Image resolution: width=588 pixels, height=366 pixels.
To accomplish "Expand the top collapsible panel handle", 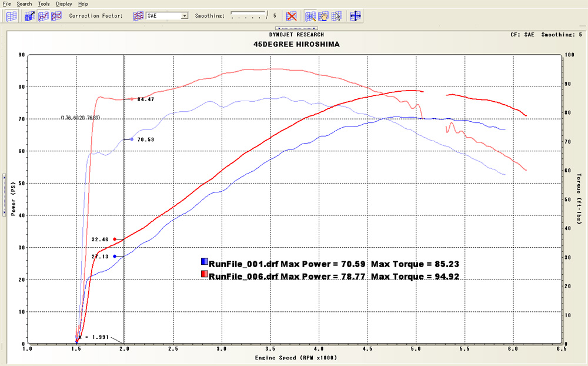I will (x=296, y=28).
